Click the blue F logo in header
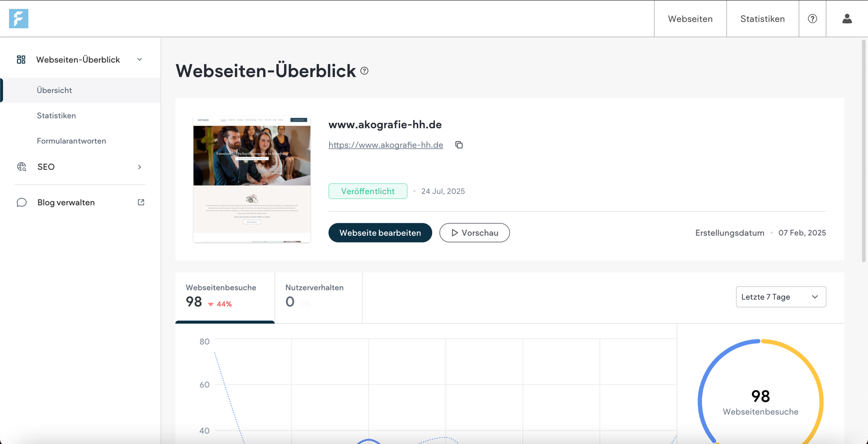The width and height of the screenshot is (868, 444). pos(19,19)
